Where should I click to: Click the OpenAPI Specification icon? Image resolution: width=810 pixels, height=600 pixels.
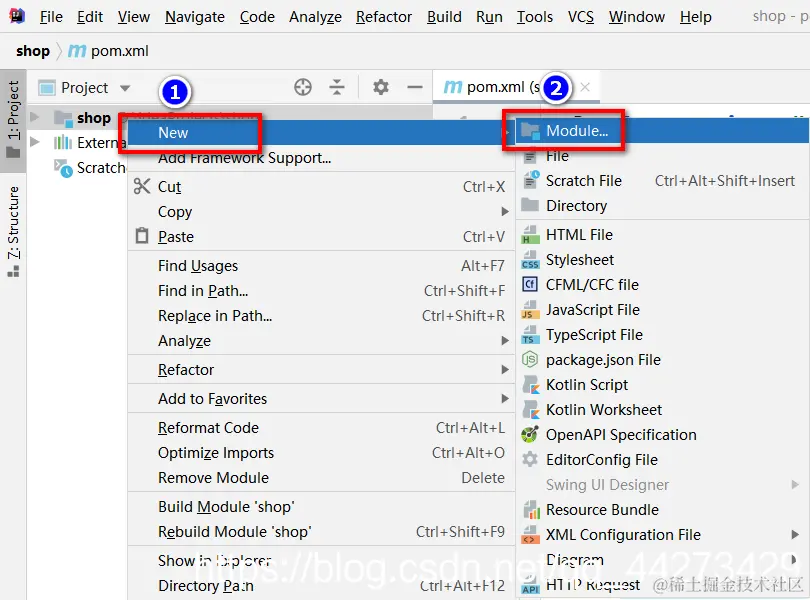point(530,435)
